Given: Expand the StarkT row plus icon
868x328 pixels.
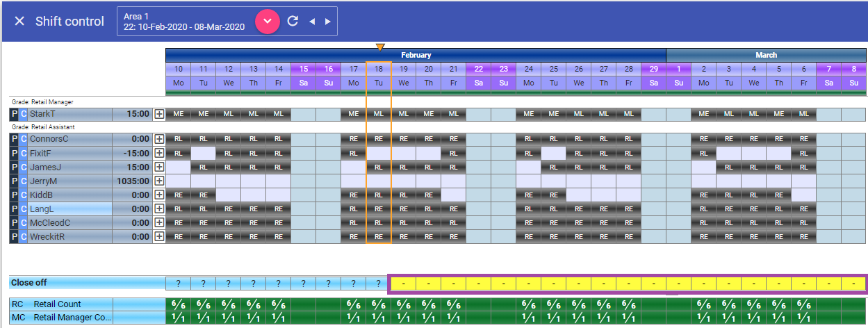Looking at the screenshot, I should click(159, 114).
